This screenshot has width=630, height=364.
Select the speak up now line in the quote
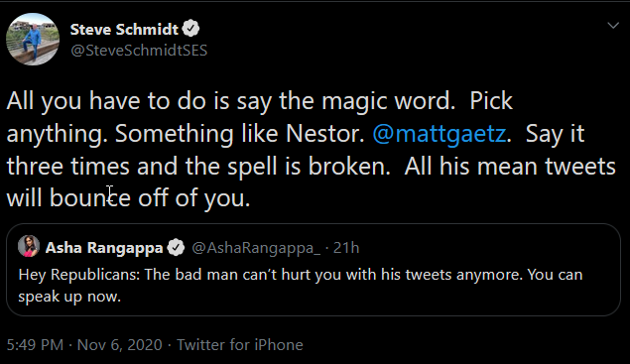pos(69,297)
